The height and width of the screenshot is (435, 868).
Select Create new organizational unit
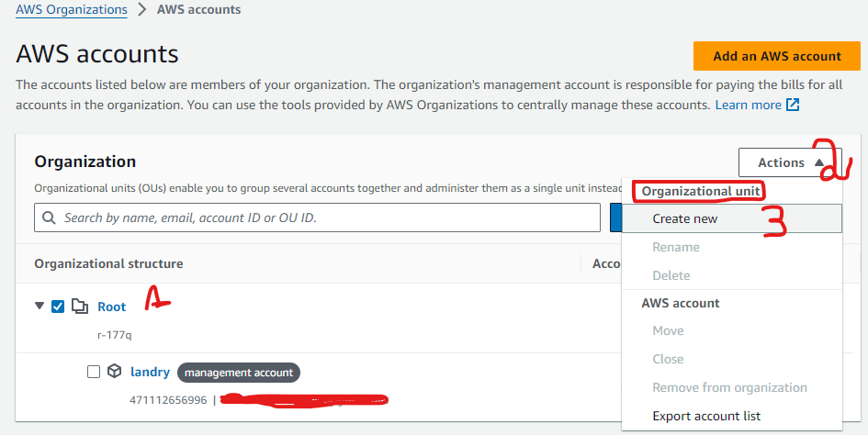685,218
